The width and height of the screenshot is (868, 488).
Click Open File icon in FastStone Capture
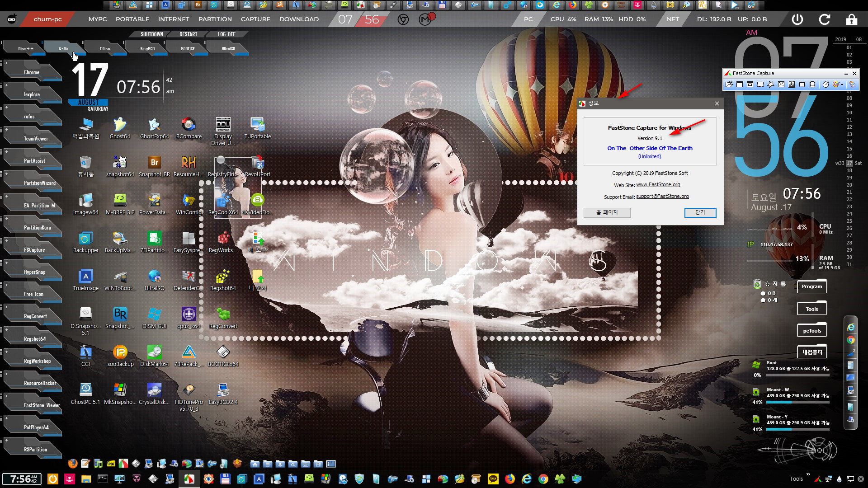coord(729,84)
